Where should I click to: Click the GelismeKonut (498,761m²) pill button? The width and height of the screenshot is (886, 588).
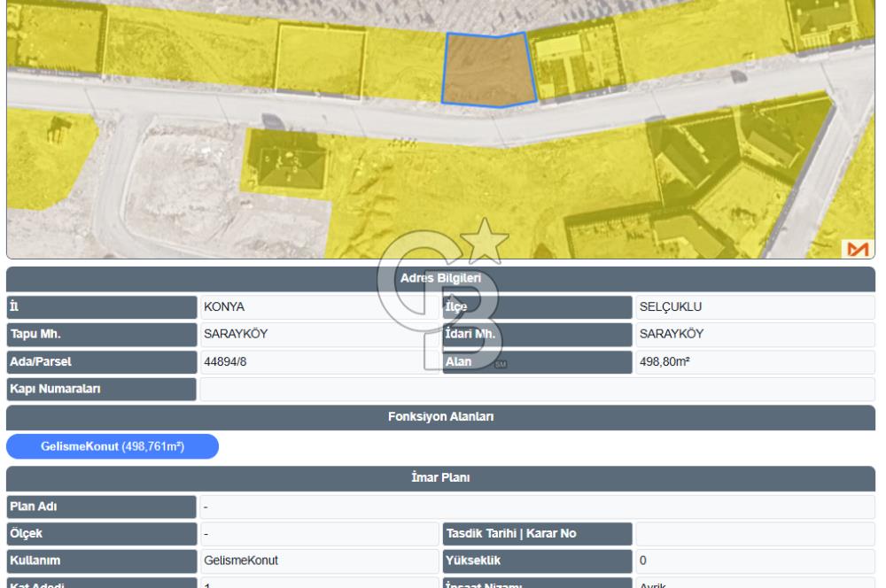pyautogui.click(x=113, y=446)
